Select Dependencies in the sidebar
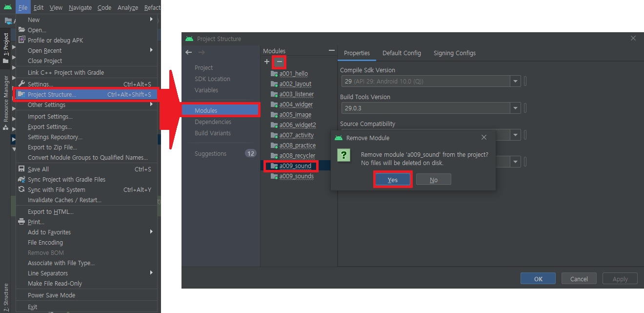The height and width of the screenshot is (313, 644). [x=213, y=122]
